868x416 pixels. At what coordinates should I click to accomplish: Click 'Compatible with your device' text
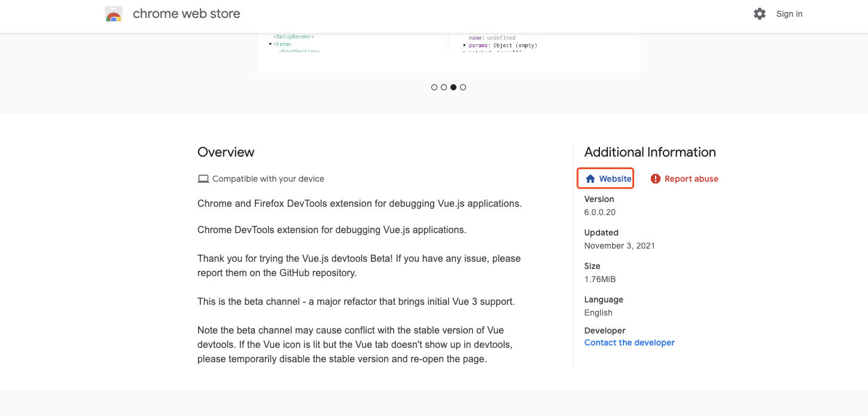point(268,179)
